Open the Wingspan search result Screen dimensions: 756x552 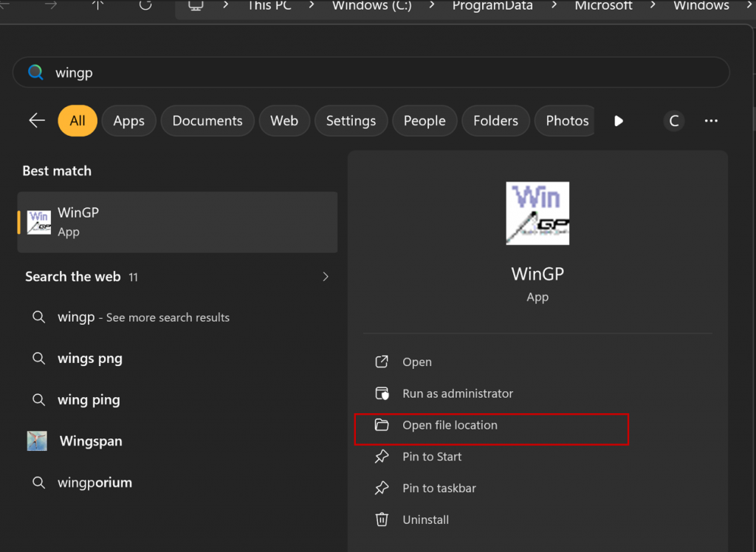(x=91, y=441)
